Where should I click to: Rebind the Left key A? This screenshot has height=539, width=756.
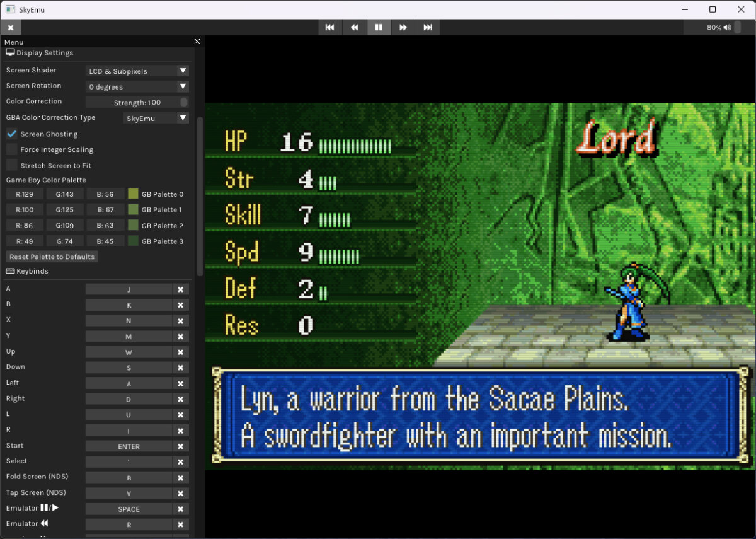point(129,383)
